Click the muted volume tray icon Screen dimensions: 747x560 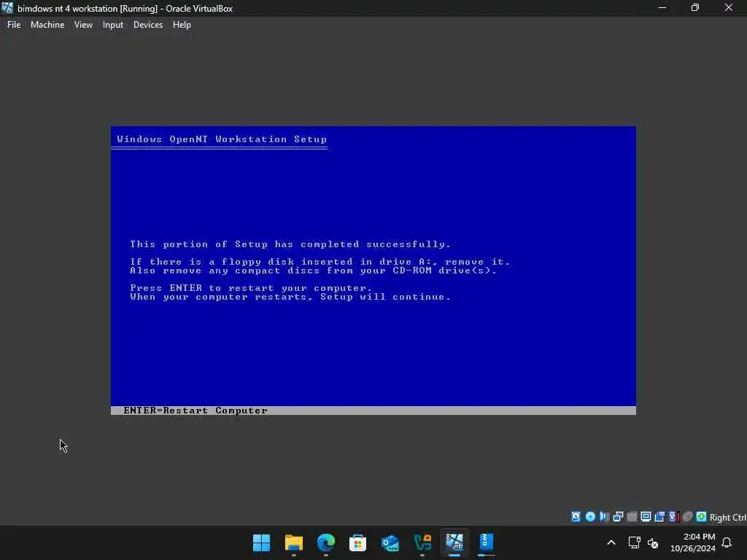[653, 542]
